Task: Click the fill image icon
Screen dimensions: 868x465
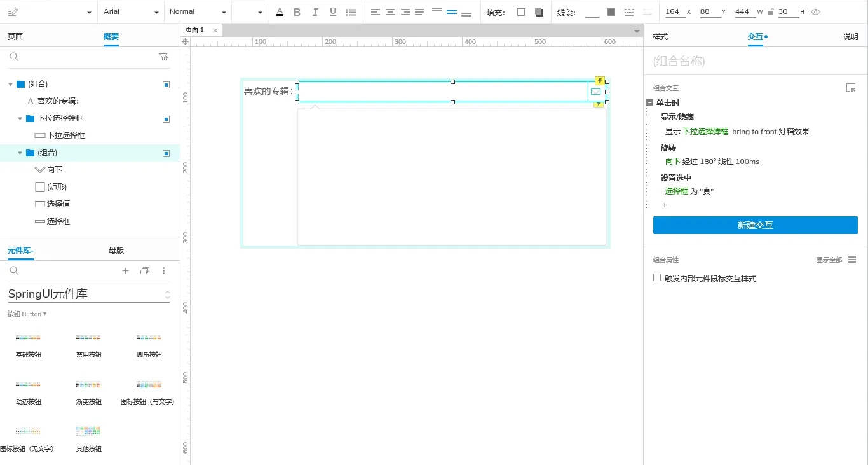Action: (x=539, y=12)
